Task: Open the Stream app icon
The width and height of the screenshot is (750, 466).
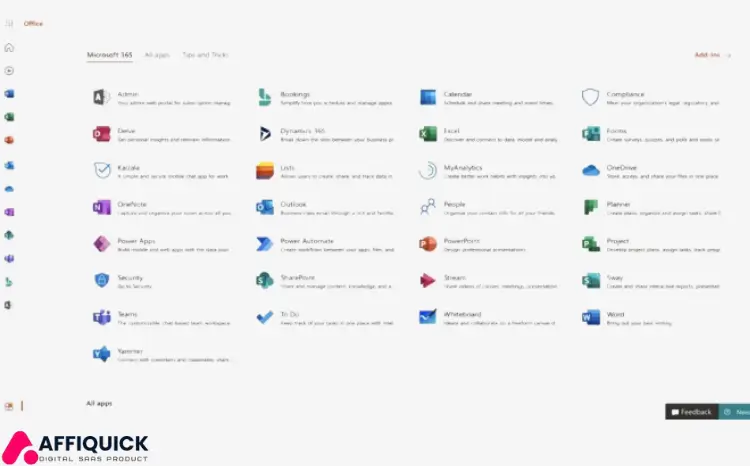Action: click(428, 280)
